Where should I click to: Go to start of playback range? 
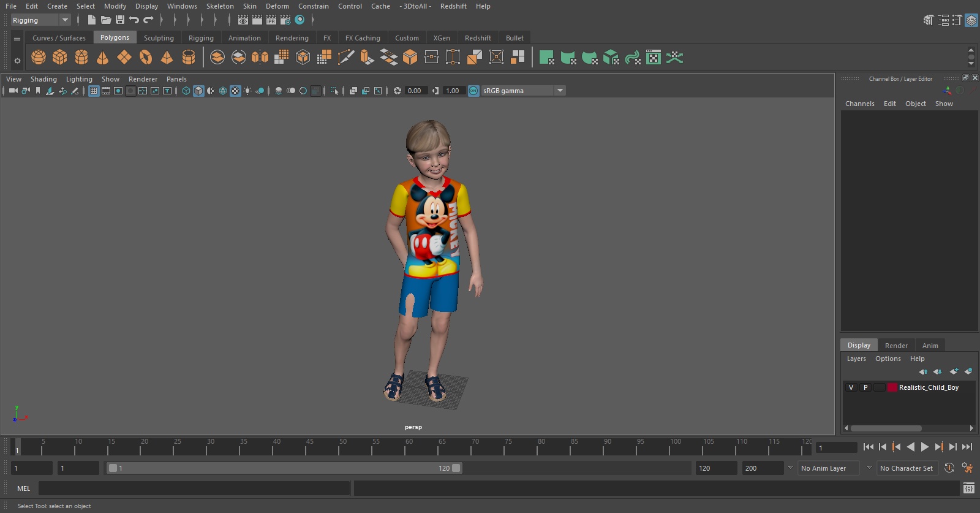click(869, 447)
